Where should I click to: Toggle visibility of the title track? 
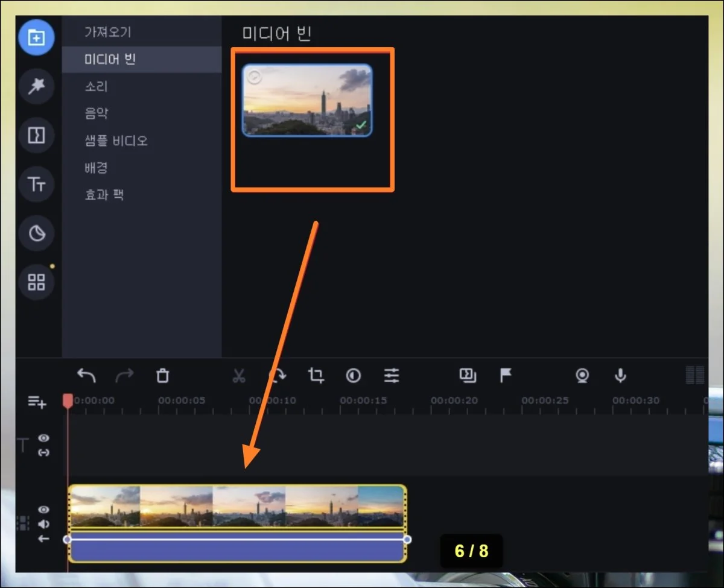pos(43,438)
